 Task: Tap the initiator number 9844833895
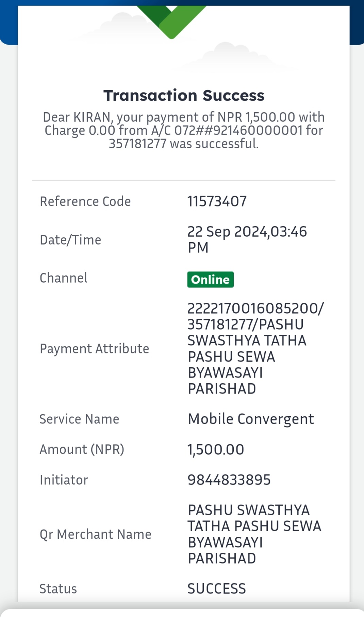(x=229, y=480)
